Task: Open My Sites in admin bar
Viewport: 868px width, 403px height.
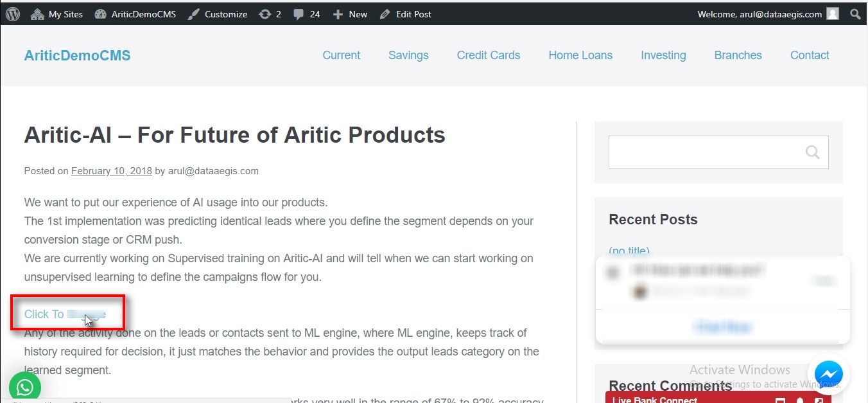Action: click(x=56, y=13)
